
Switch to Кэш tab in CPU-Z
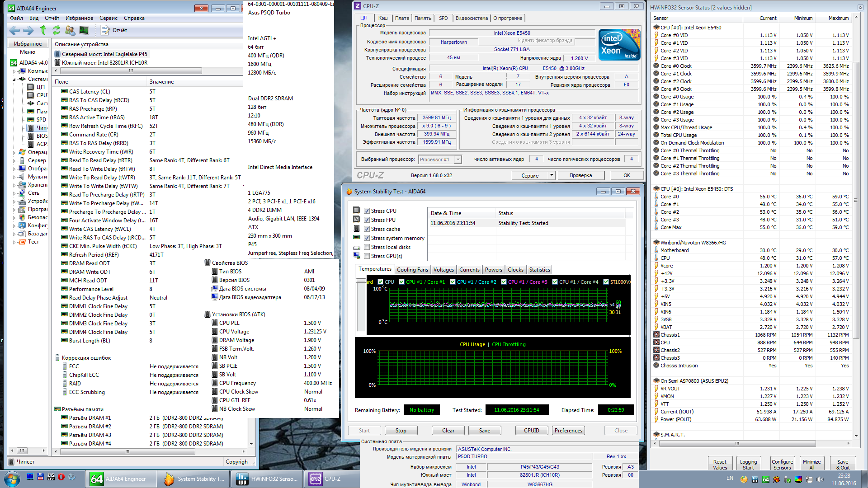tap(383, 18)
